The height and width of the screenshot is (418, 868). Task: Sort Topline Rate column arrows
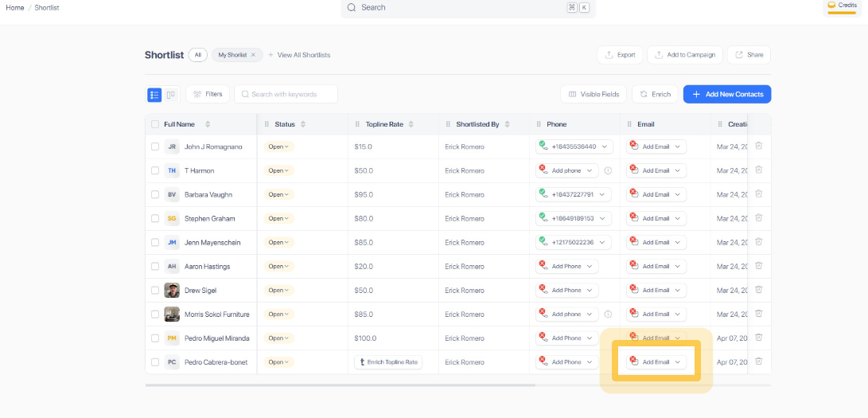click(411, 124)
